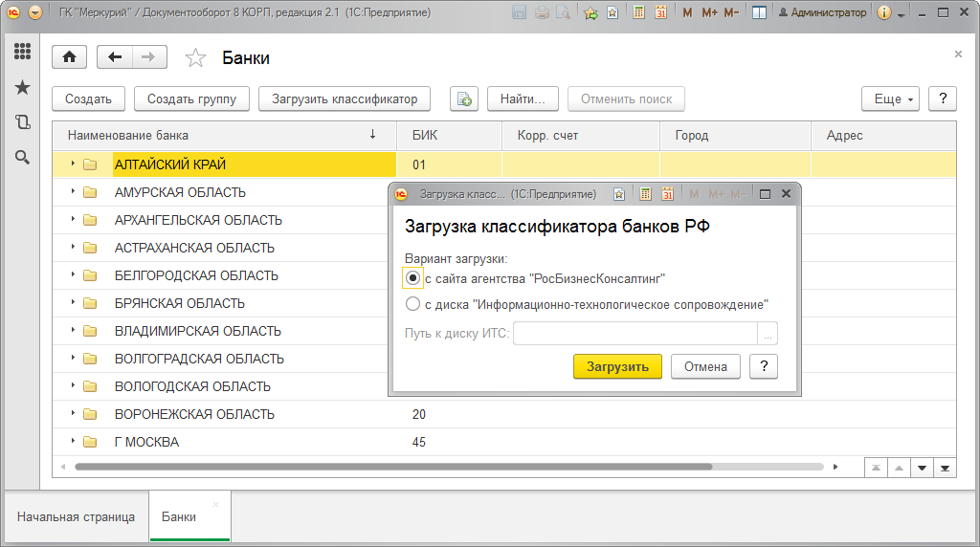Sort by Наименование банка column header

(224, 135)
